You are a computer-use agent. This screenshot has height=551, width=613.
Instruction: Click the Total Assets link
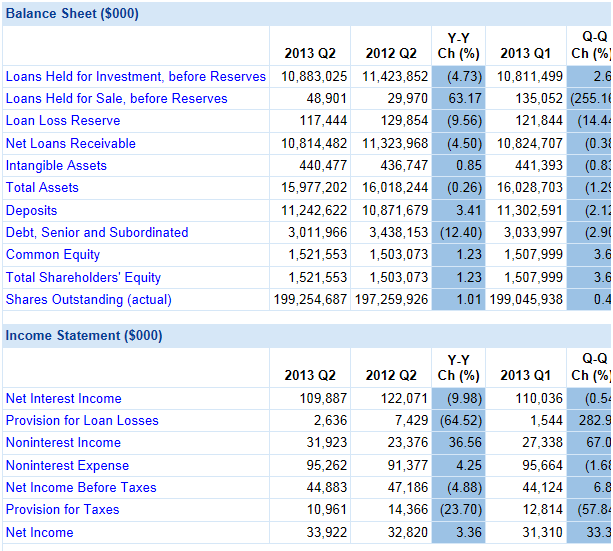[42, 187]
